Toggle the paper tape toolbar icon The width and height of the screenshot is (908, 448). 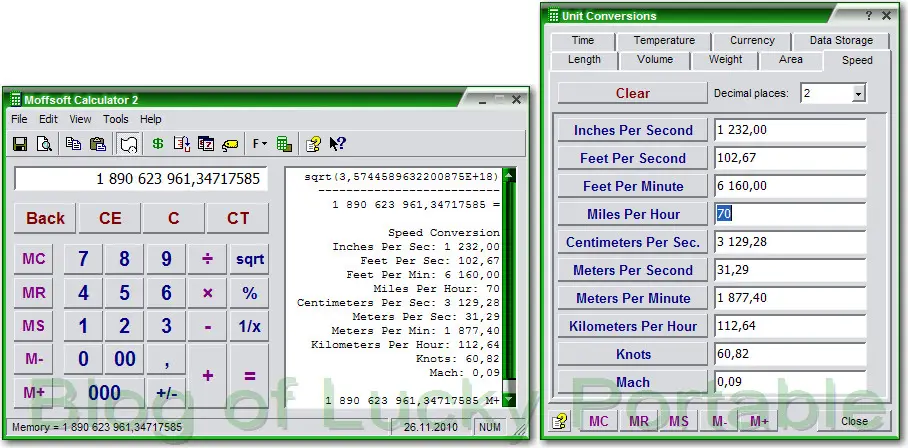(x=128, y=144)
